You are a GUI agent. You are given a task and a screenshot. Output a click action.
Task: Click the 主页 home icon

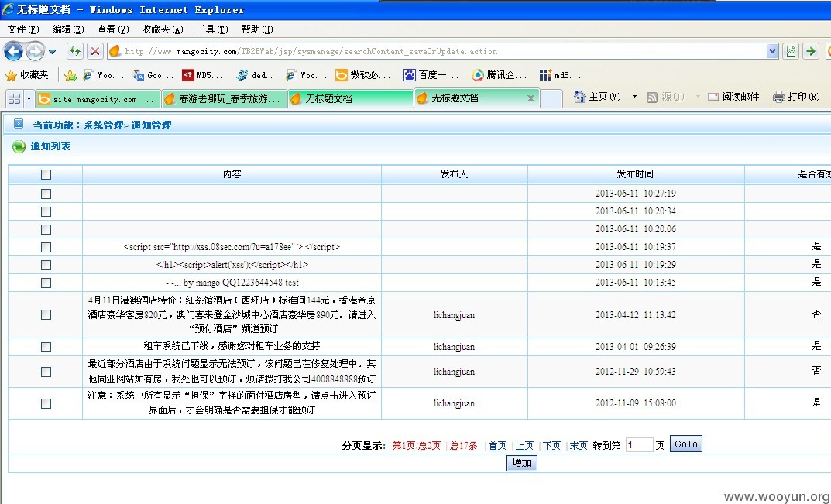[580, 97]
